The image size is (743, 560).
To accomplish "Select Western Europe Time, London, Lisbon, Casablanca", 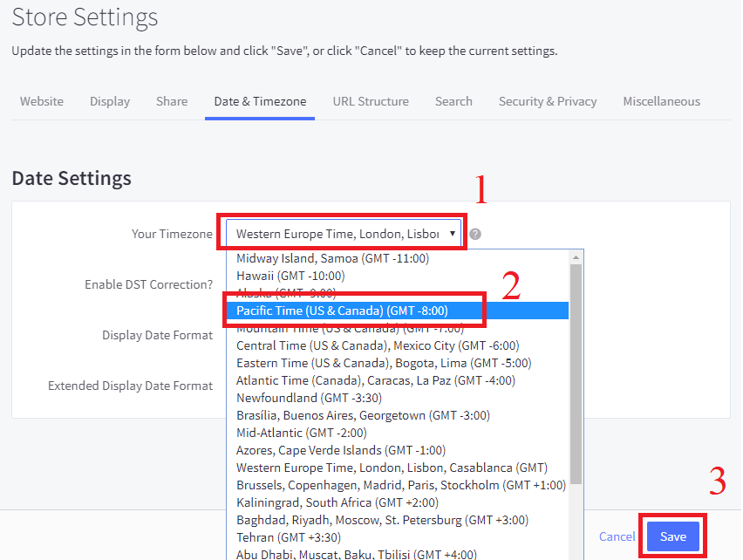I will 398,468.
